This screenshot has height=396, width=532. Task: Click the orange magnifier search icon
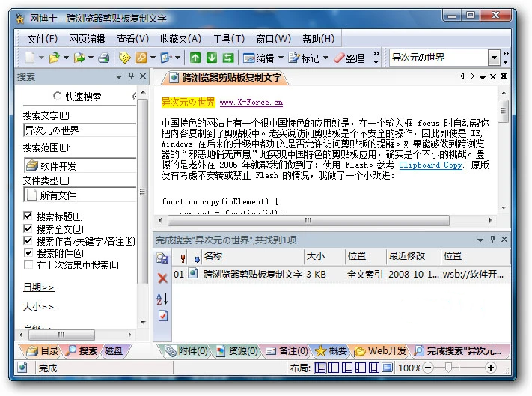[141, 58]
